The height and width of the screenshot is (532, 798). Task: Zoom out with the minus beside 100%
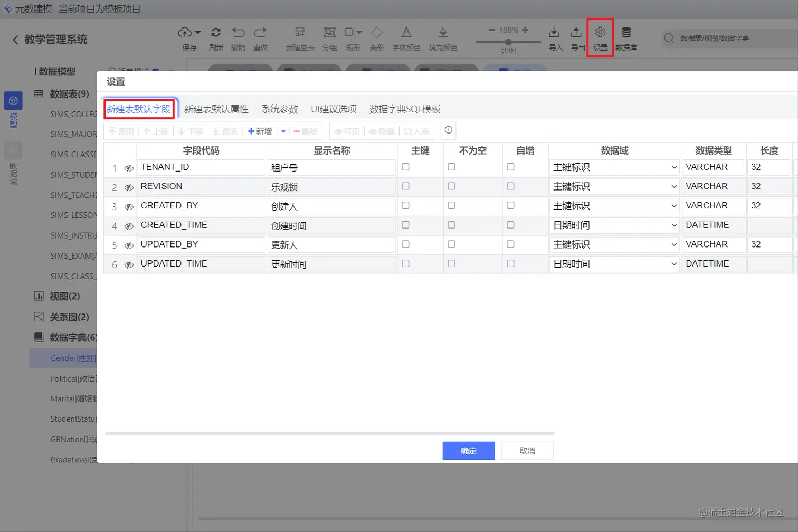(x=491, y=30)
